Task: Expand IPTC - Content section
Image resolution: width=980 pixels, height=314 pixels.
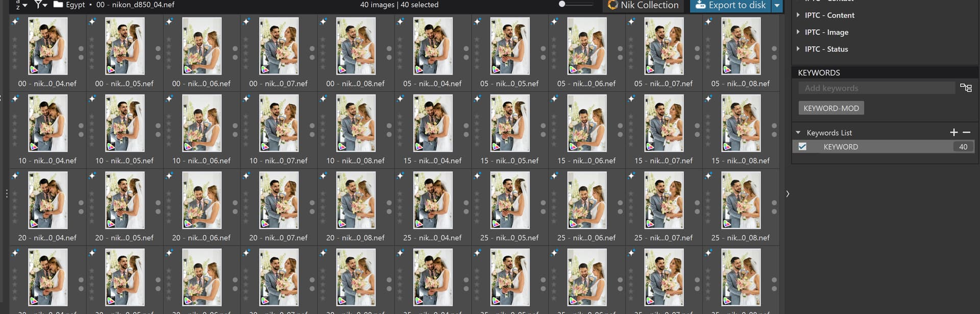Action: 798,15
